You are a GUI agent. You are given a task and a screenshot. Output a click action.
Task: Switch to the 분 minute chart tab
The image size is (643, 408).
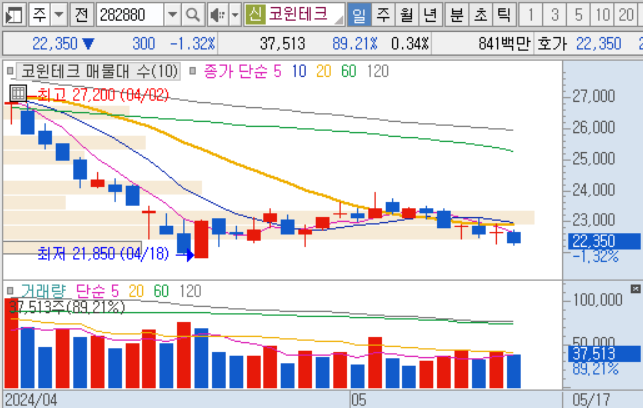pyautogui.click(x=456, y=15)
